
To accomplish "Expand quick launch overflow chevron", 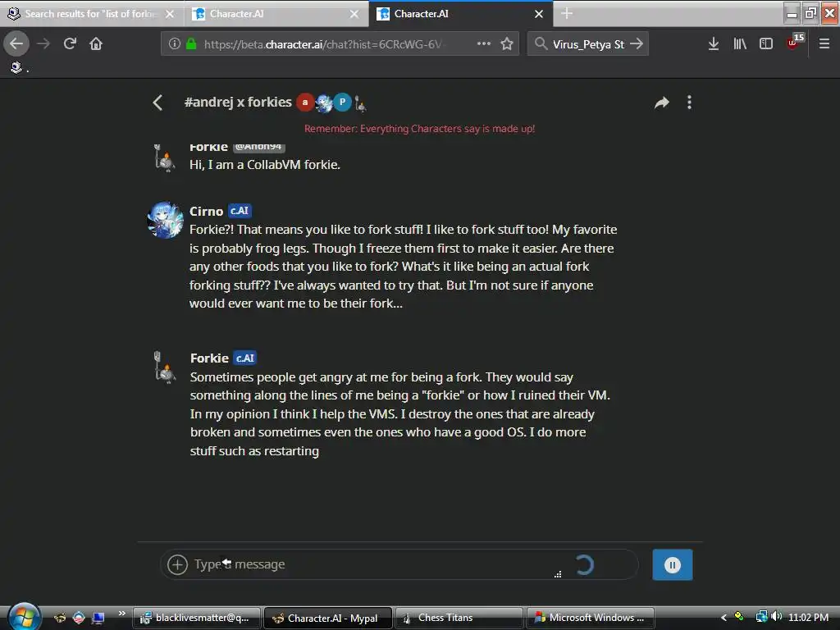I will pyautogui.click(x=121, y=614).
